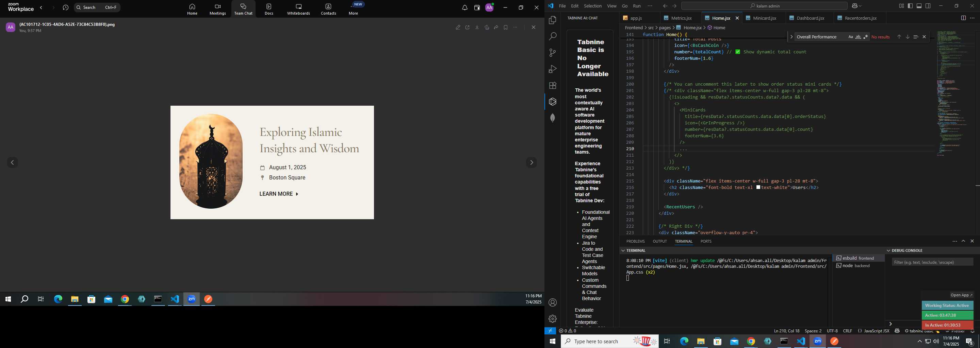
Task: Open the Explorer view in VS Code
Action: 552,20
